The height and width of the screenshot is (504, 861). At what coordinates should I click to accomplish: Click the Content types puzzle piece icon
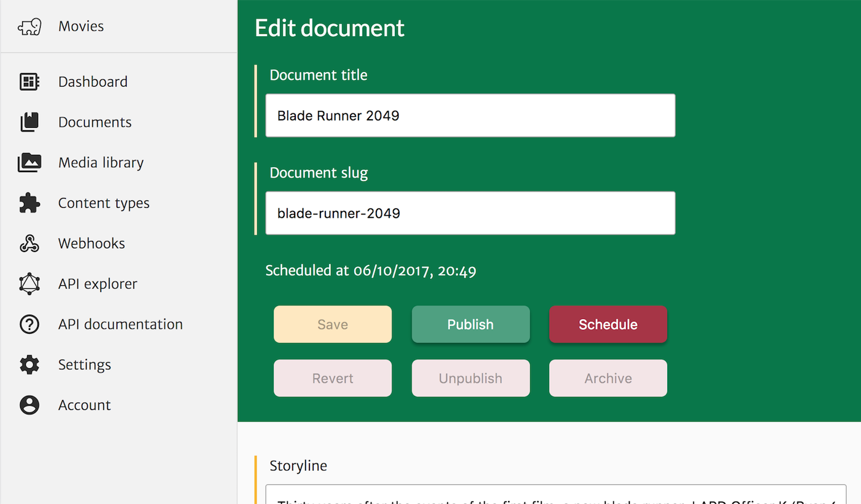tap(30, 203)
